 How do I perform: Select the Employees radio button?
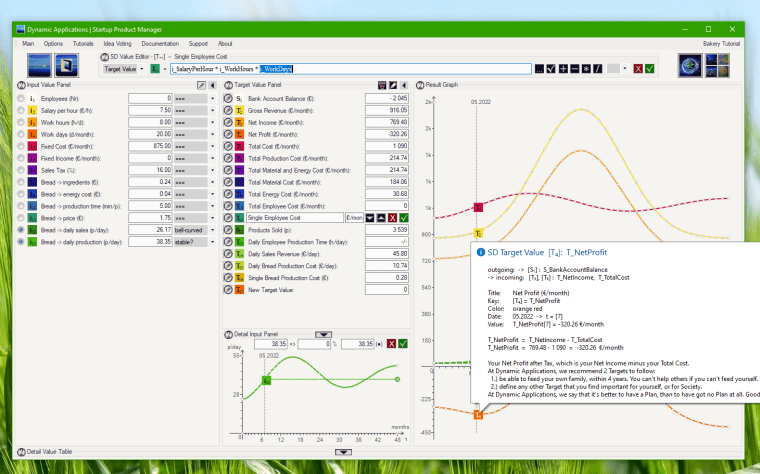tap(20, 98)
